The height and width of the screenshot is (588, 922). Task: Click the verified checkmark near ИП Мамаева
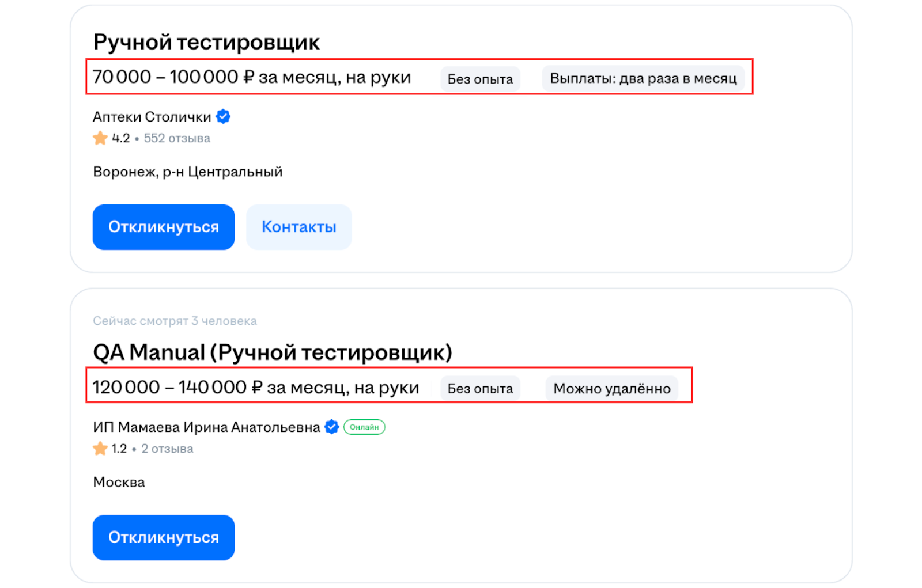(x=331, y=427)
